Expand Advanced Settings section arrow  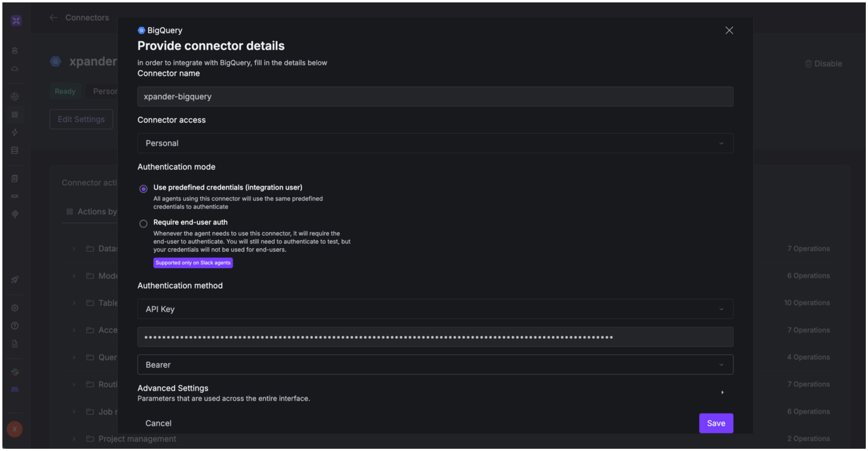click(x=722, y=392)
